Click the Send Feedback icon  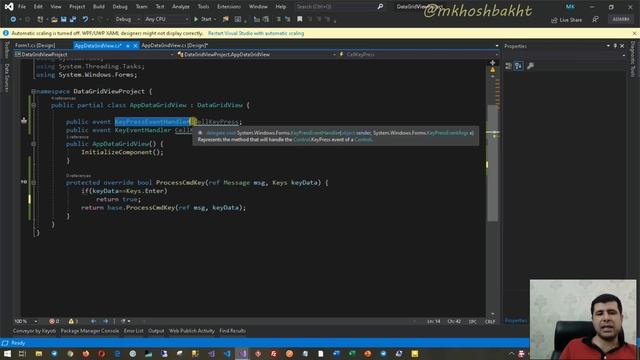(596, 19)
